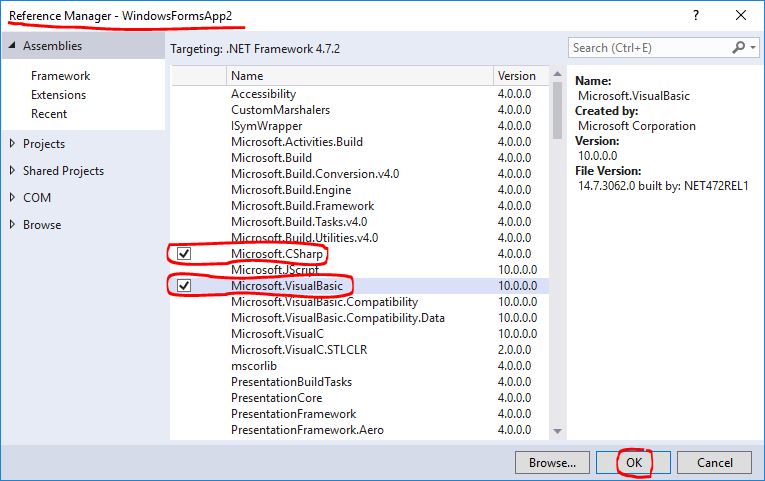Confirm with the OK button
This screenshot has height=481, width=765.
click(x=634, y=463)
